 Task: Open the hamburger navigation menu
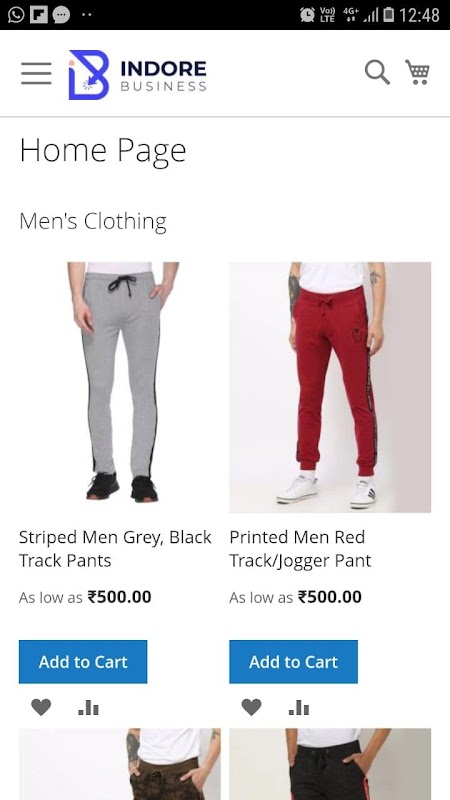[36, 73]
